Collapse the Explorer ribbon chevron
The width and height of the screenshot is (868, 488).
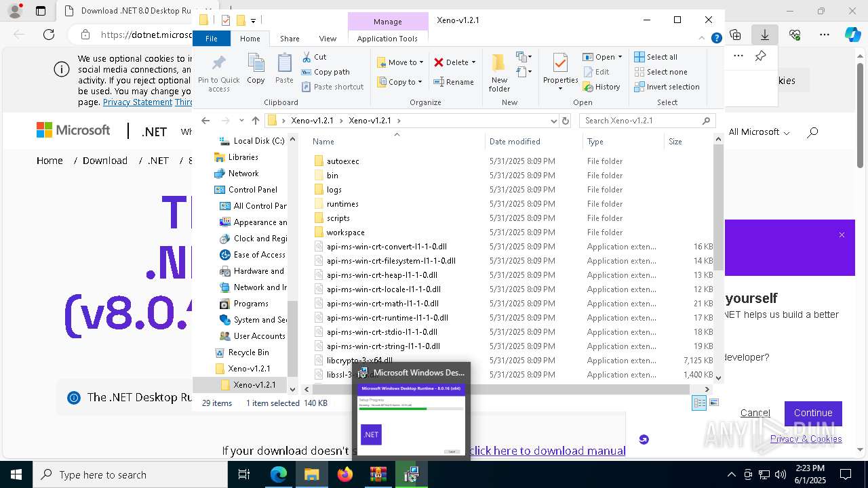tap(703, 39)
